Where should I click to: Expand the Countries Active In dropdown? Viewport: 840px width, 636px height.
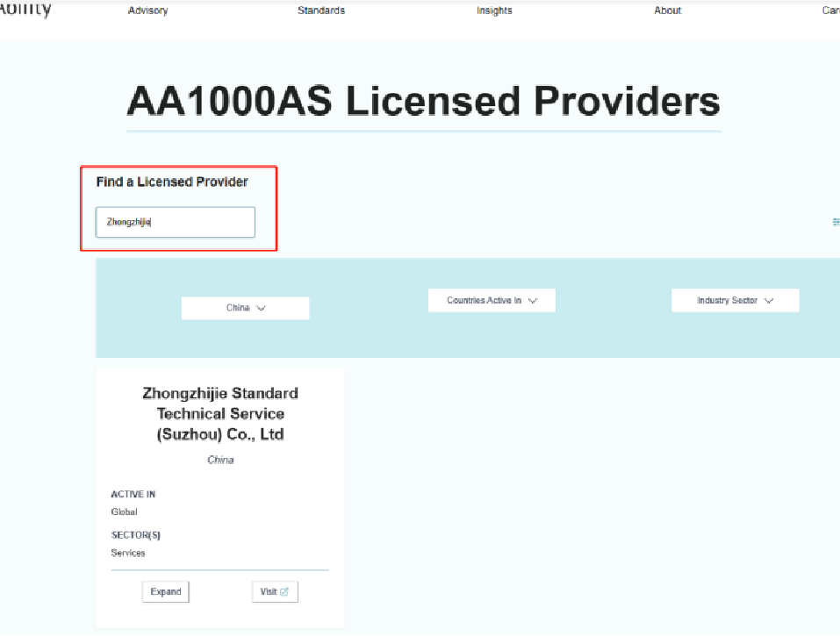[x=492, y=301]
